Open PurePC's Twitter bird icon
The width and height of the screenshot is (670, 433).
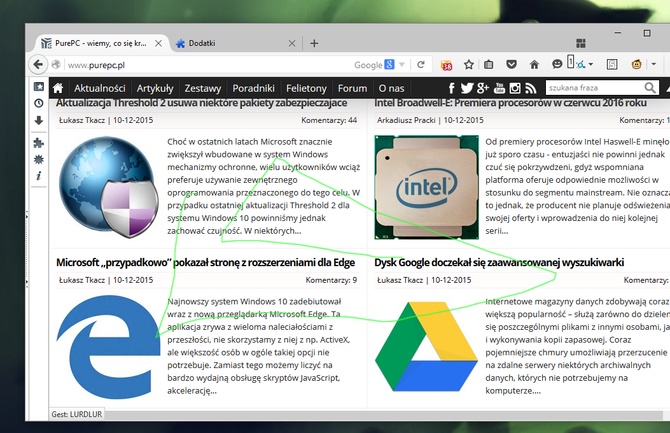[x=467, y=88]
